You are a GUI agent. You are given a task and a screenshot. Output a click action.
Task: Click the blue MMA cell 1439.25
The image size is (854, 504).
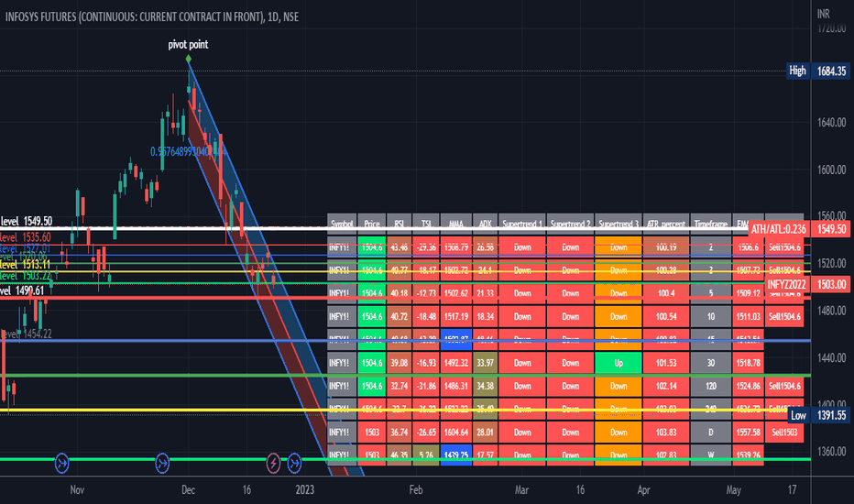pyautogui.click(x=456, y=455)
